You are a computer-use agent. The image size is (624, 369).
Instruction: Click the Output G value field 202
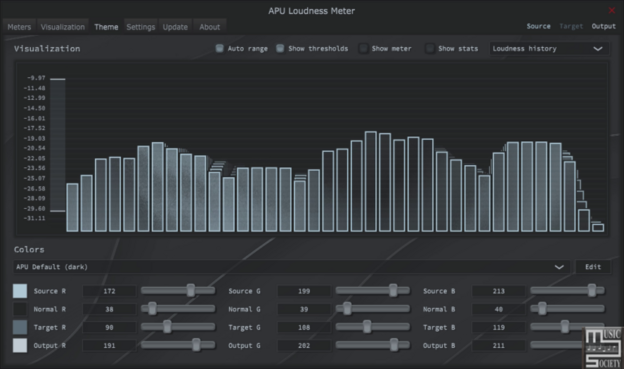click(x=304, y=346)
